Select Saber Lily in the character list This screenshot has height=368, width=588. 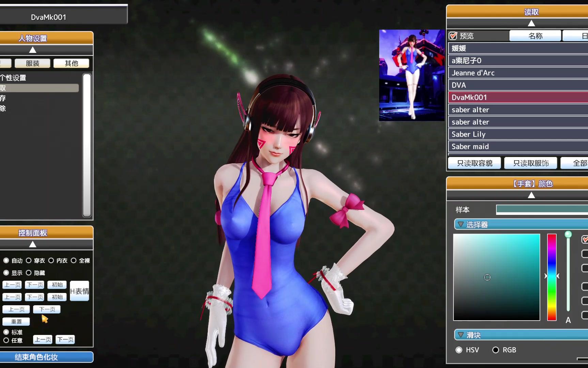pos(518,134)
